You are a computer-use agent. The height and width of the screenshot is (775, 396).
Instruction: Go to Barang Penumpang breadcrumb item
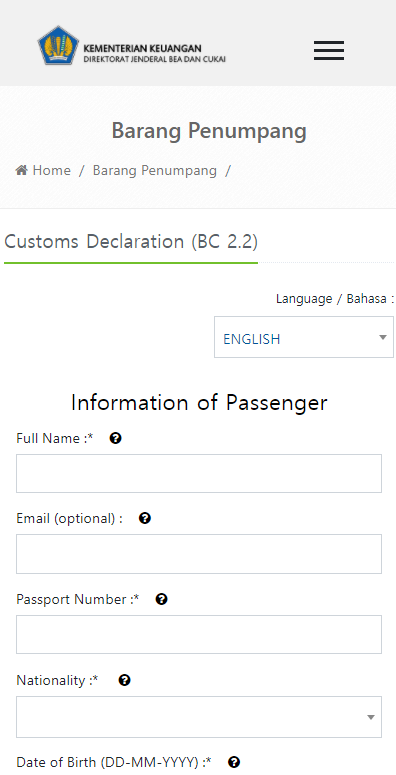tap(155, 171)
